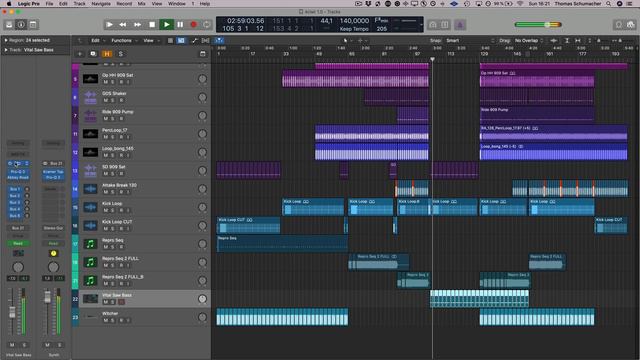The width and height of the screenshot is (640, 360).
Task: Stop playback with the Stop button
Action: coord(152,25)
